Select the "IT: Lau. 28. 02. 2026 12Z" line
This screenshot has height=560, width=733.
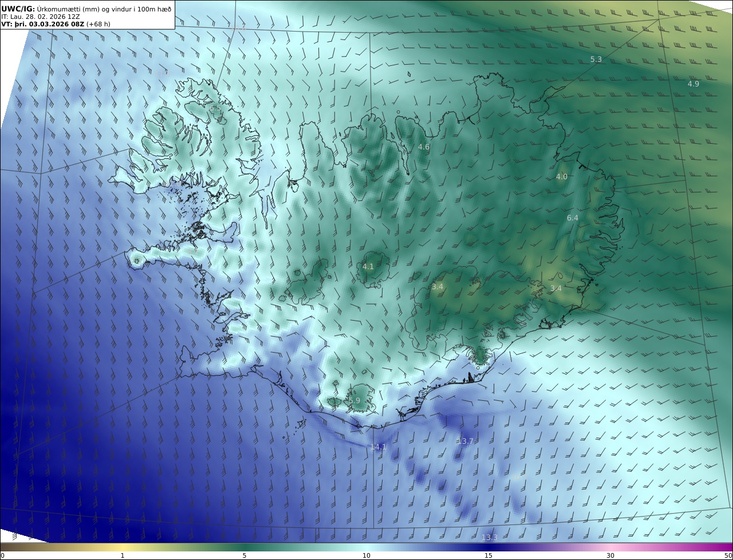point(41,17)
